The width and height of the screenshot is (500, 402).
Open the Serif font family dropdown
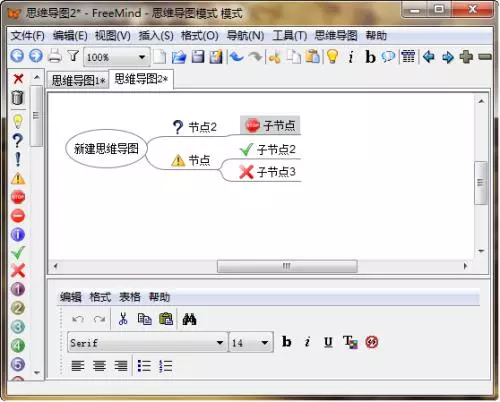(148, 342)
